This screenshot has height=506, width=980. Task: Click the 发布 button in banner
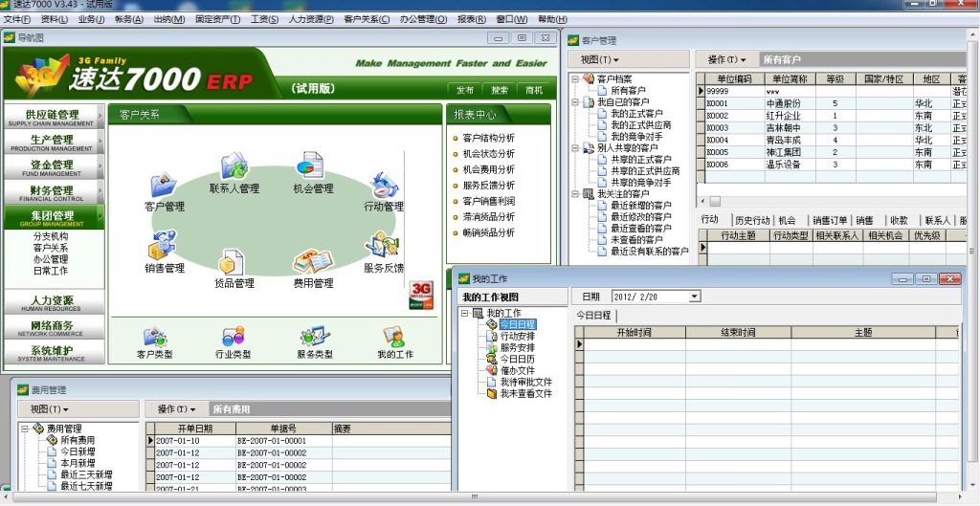click(465, 90)
